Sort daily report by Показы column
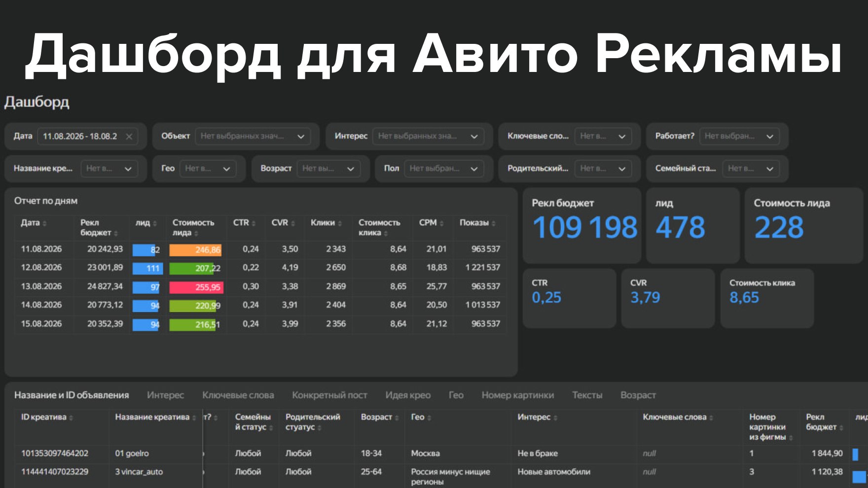 tap(477, 223)
